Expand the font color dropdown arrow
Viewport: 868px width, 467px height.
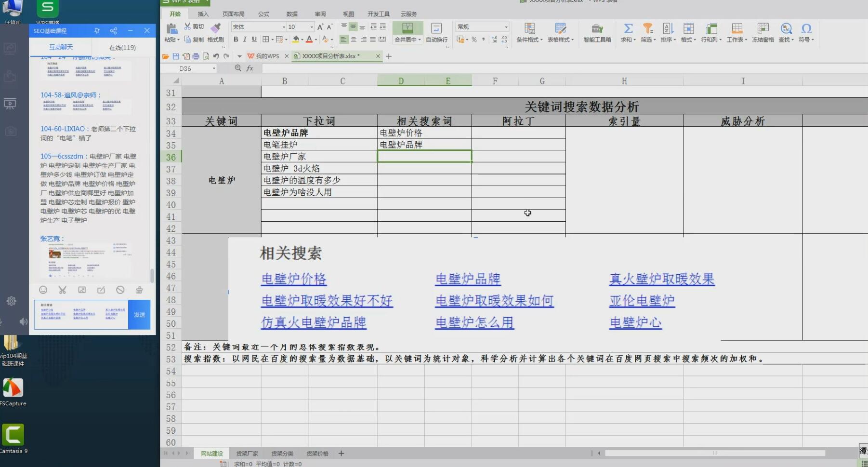(316, 40)
